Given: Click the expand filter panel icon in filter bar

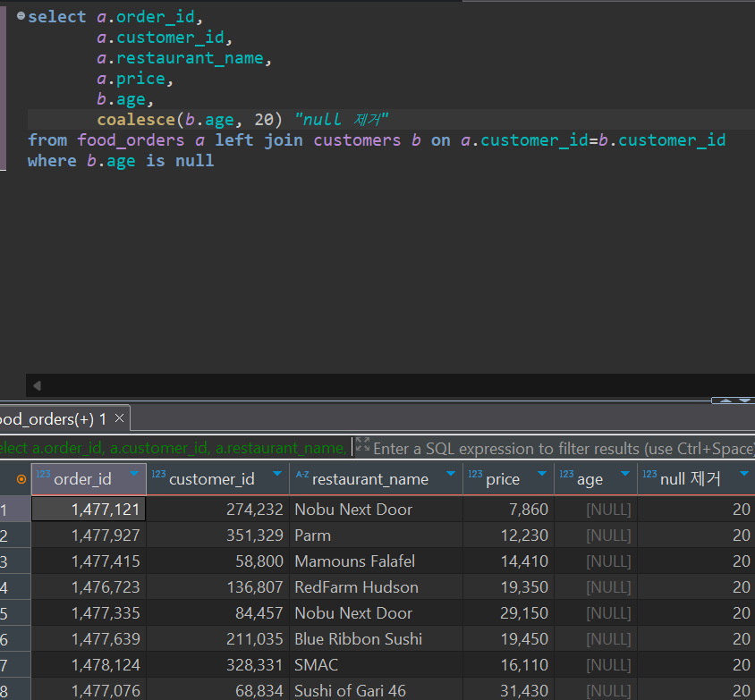Looking at the screenshot, I should pos(362,443).
